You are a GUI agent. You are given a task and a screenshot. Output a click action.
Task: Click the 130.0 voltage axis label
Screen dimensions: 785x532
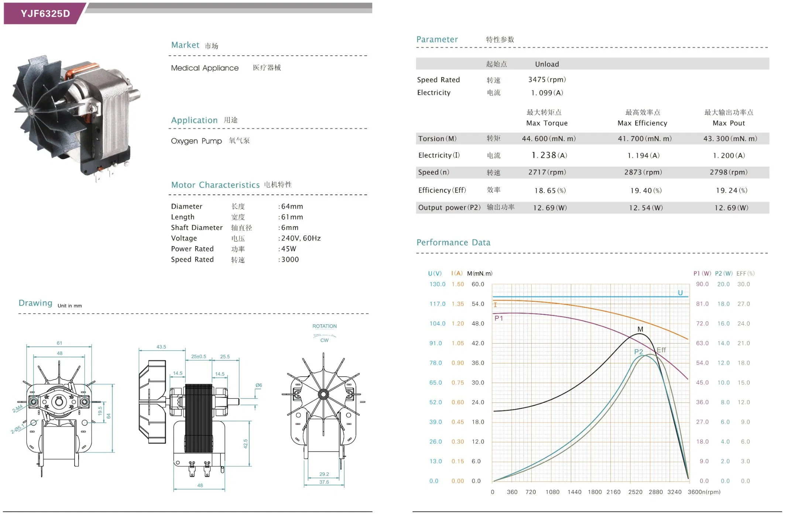click(437, 284)
